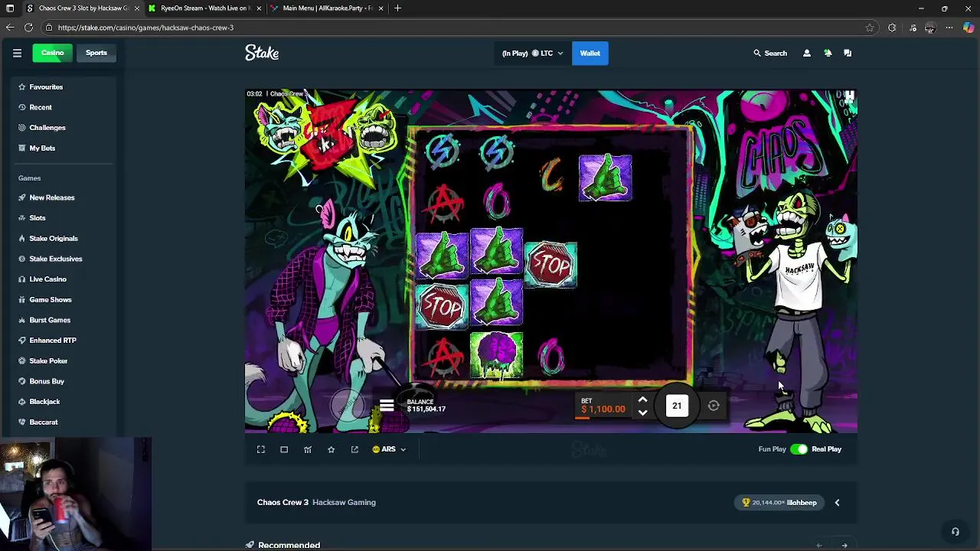Open Blackjack games link
The image size is (980, 551).
click(x=44, y=401)
